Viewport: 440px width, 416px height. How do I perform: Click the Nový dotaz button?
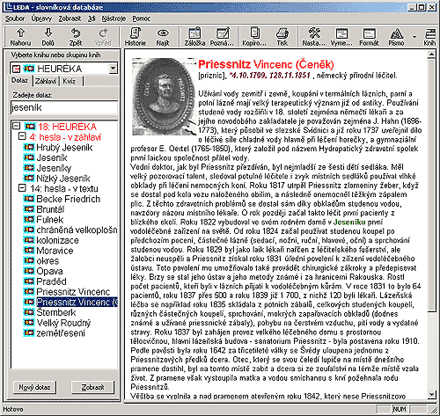tap(34, 387)
